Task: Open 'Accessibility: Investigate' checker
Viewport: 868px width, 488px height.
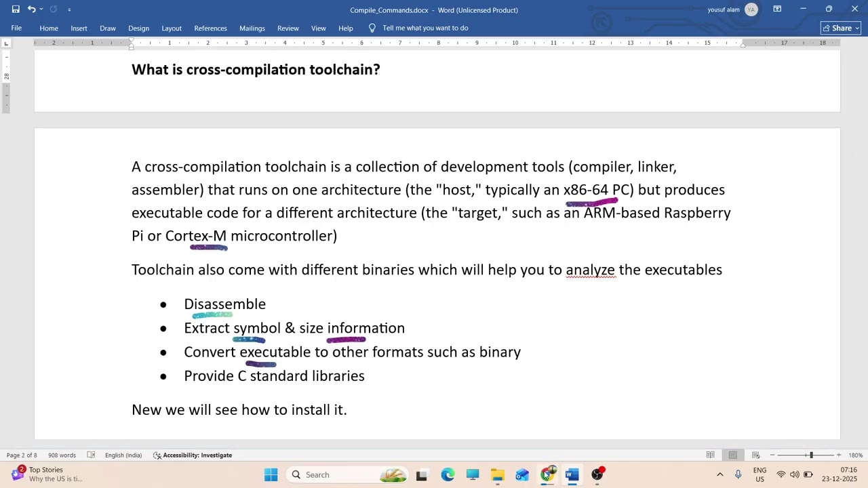Action: pos(193,455)
